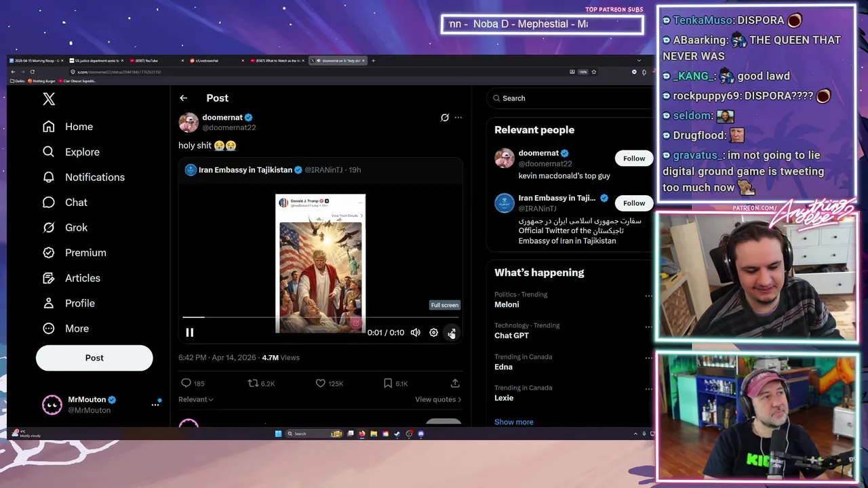This screenshot has height=488, width=868.
Task: Open Notifications from the sidebar
Action: click(83, 177)
